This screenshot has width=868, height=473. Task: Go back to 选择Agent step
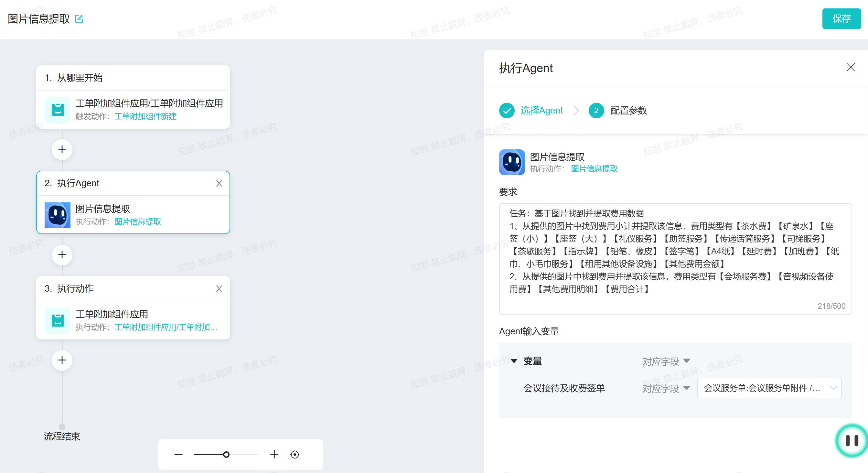pos(542,111)
